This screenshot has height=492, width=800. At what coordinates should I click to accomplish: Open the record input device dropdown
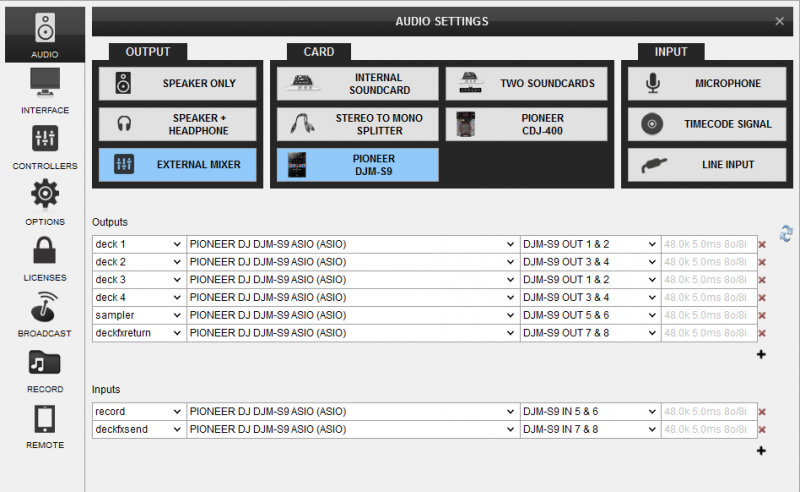click(x=352, y=412)
